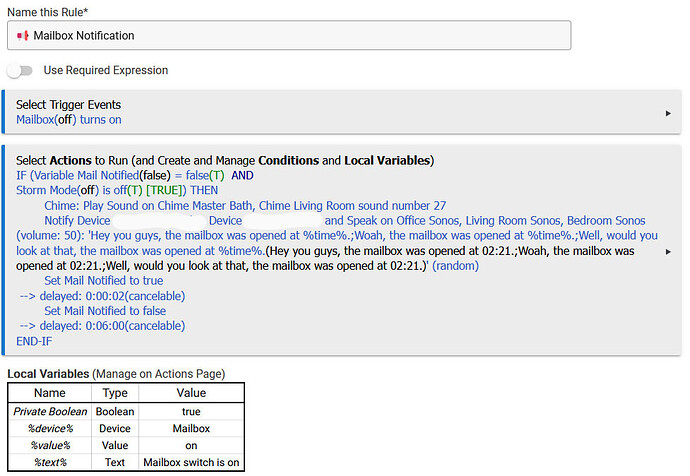This screenshot has height=476, width=690.
Task: Click the '%device%' variable name cell
Action: click(x=50, y=428)
